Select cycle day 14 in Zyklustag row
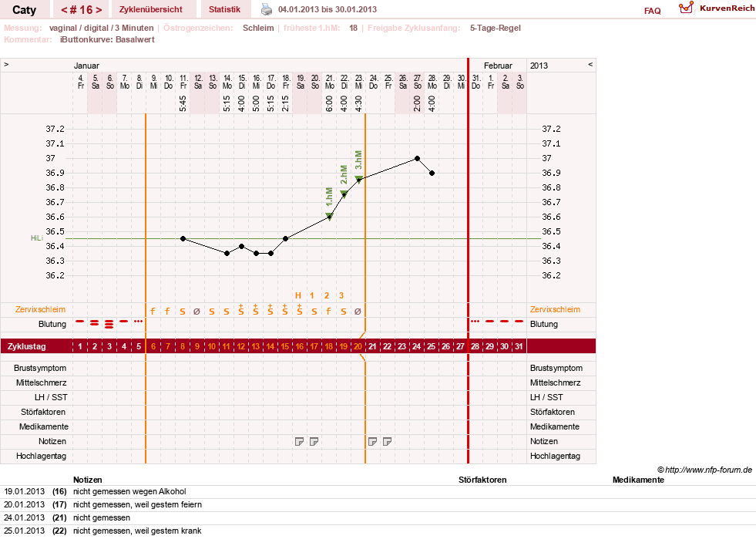The image size is (756, 556). click(270, 346)
